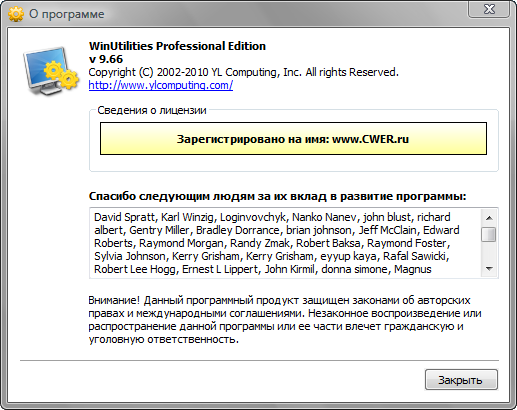Click the scroll up arrow in contributors list
This screenshot has height=410, width=517.
(489, 218)
